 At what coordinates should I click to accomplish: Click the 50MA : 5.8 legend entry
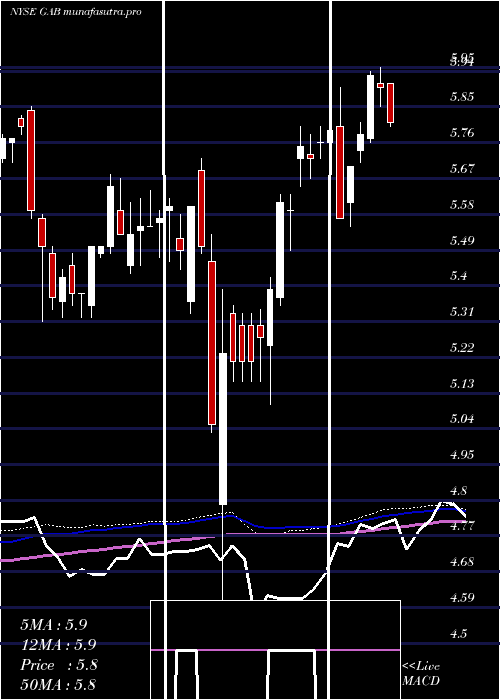pyautogui.click(x=58, y=685)
